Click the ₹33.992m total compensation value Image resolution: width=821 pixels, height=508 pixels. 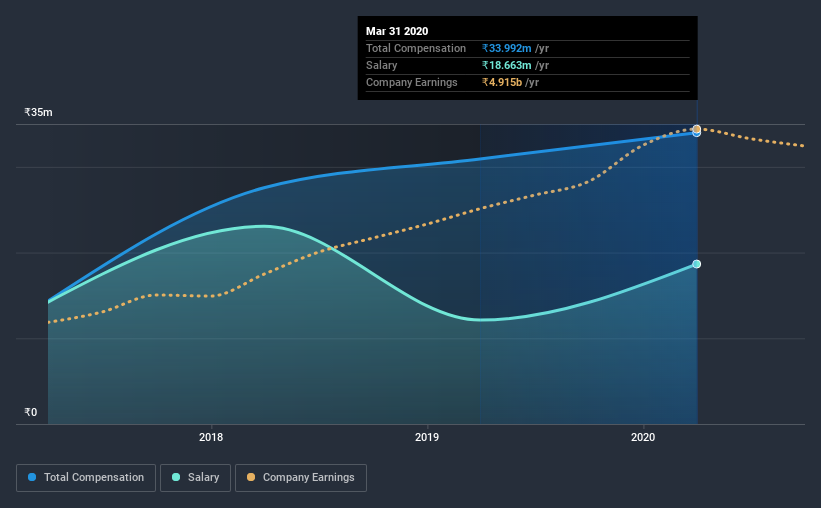point(506,48)
